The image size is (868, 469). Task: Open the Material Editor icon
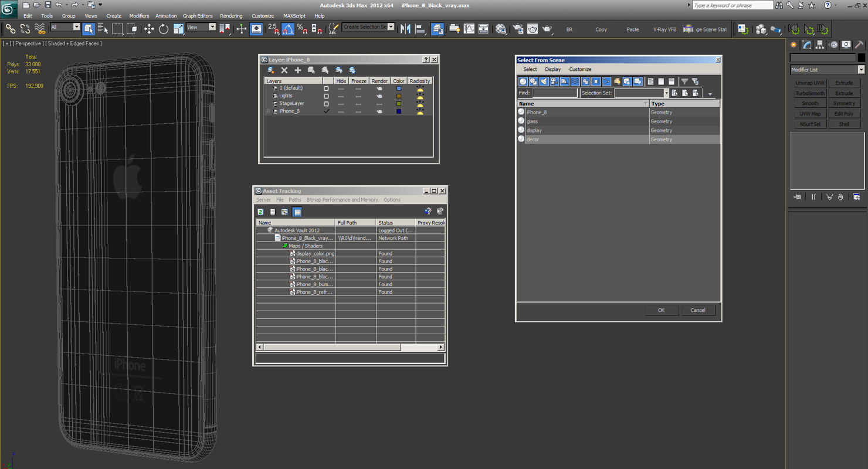coord(500,29)
